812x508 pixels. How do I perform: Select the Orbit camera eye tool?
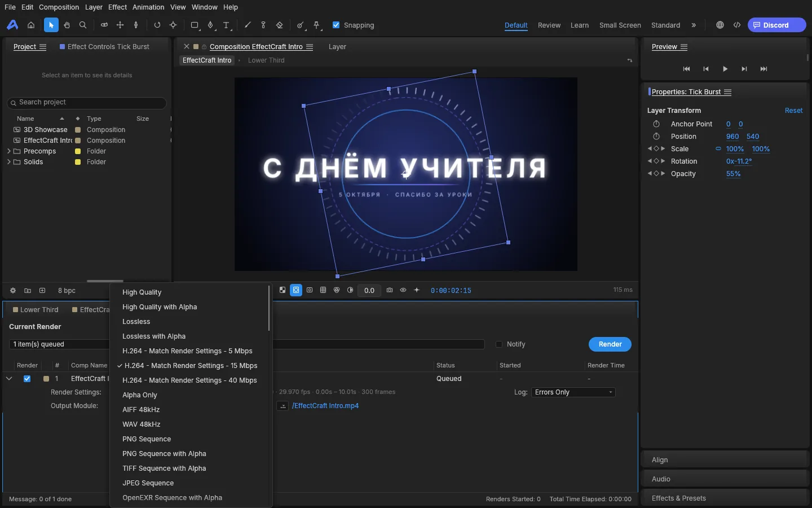(104, 25)
